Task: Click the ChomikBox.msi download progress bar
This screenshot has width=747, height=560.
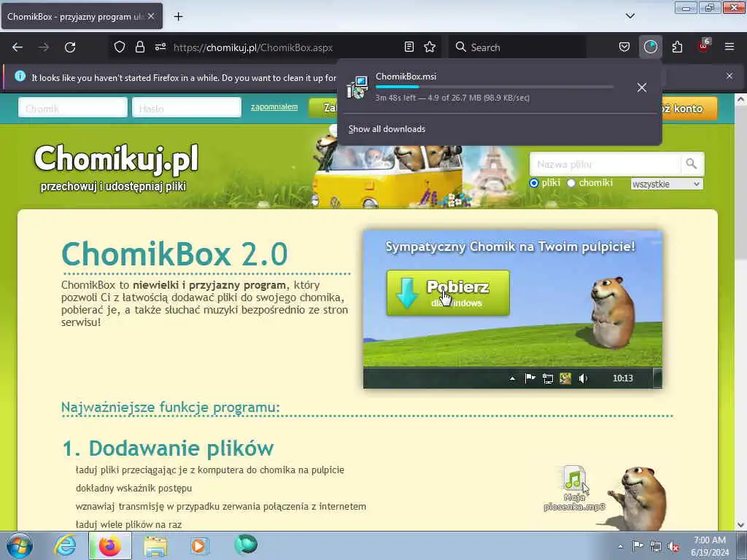Action: point(494,87)
